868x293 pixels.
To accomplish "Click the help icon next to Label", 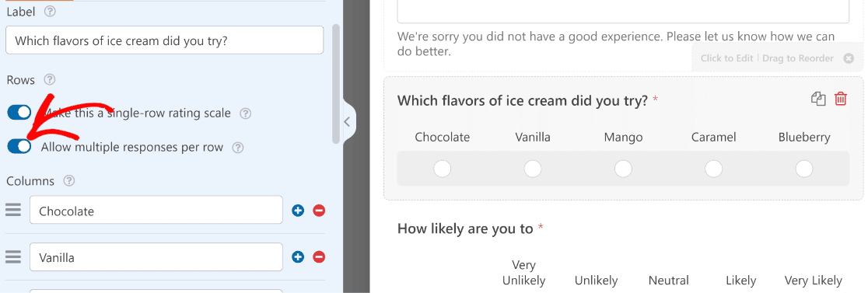I will pos(50,11).
